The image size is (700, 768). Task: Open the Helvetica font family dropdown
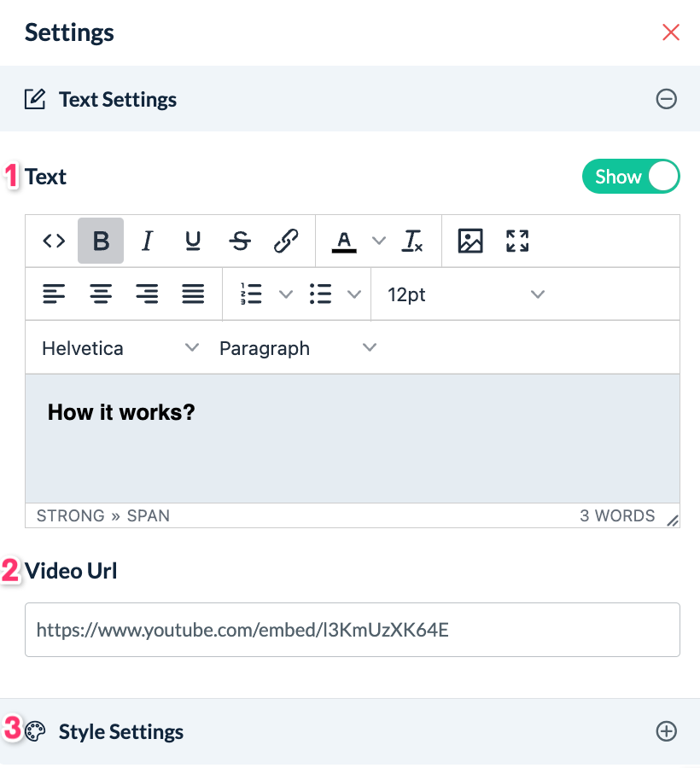[120, 348]
